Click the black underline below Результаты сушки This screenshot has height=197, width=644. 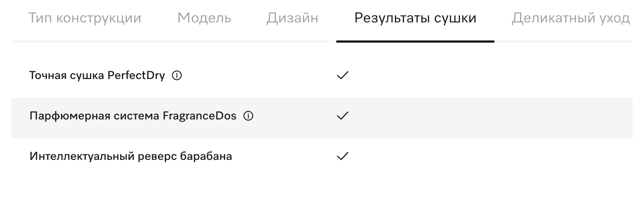click(415, 42)
